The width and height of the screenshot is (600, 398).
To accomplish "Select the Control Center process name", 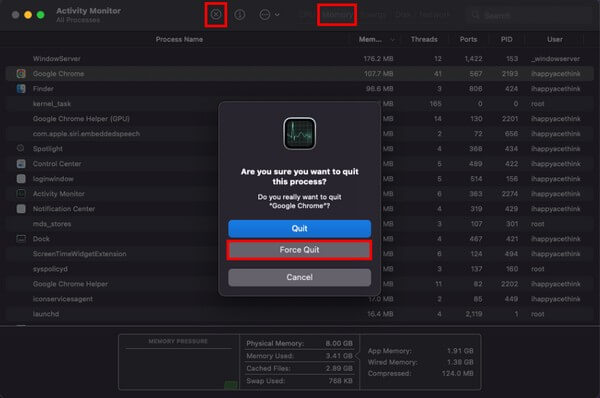I will click(57, 164).
